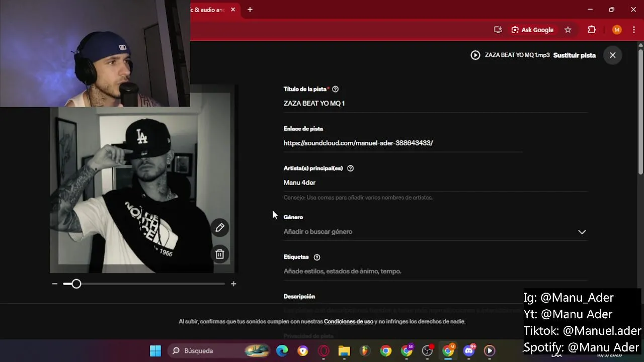Screen dimensions: 644x362
Task: Expand the genre list chevron arrow
Action: point(582,232)
